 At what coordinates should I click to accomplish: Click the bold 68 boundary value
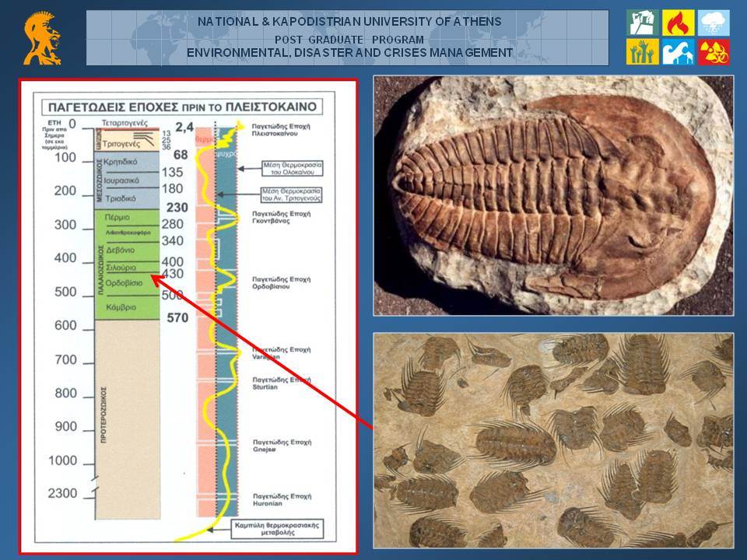tap(181, 155)
